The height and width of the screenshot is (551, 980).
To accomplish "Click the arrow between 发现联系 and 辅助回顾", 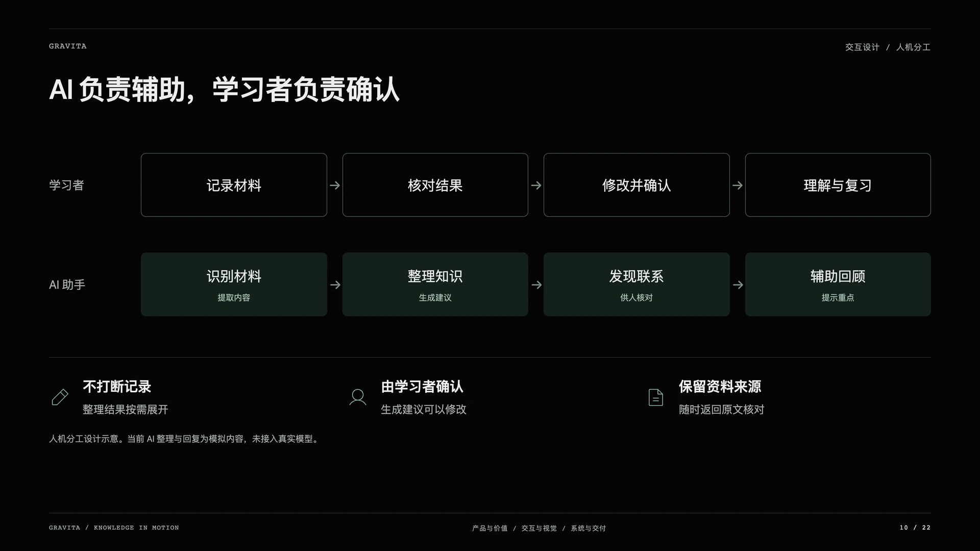I will coord(738,285).
